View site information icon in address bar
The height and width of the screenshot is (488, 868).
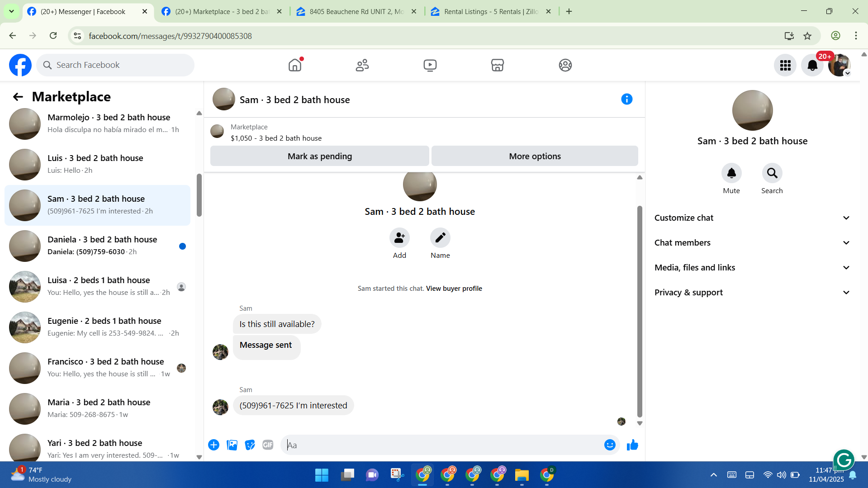click(x=77, y=36)
